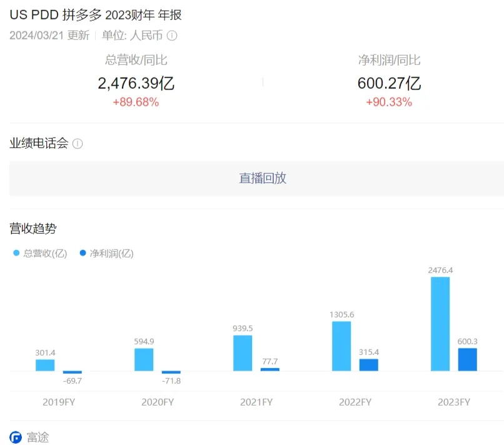Select the 2021FY revenue bar 939.5
Viewport: 504px width, 445px height.
tap(243, 353)
